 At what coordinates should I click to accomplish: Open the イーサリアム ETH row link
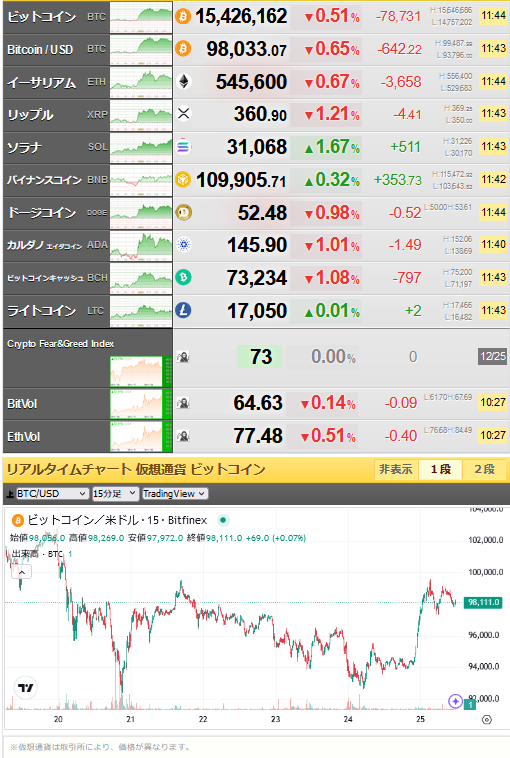click(57, 82)
